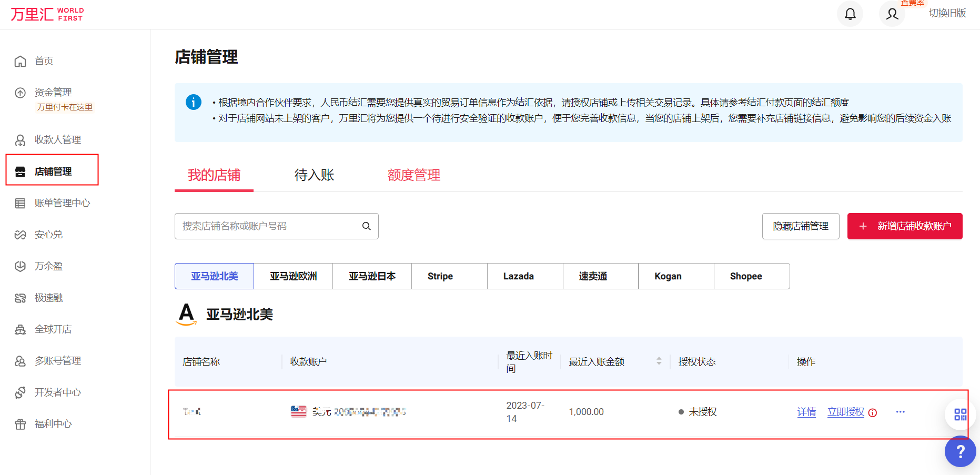This screenshot has width=980, height=475.
Task: Switch to the 待入账 tab
Action: [x=314, y=175]
